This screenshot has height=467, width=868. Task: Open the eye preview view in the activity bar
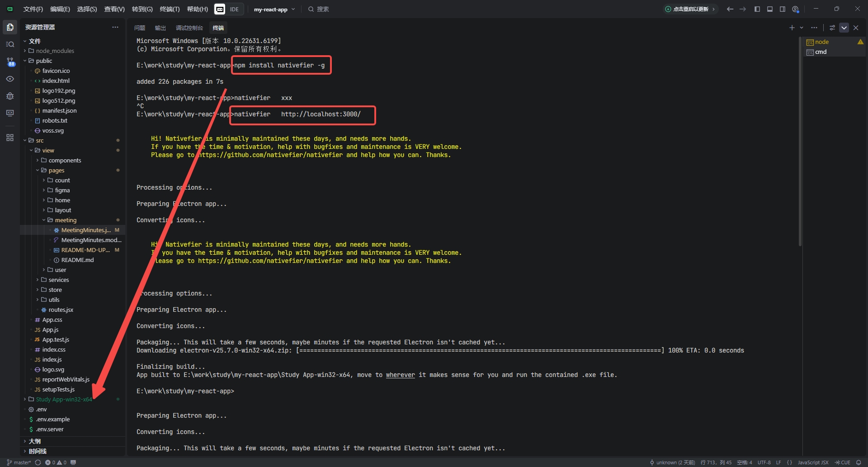pos(10,79)
